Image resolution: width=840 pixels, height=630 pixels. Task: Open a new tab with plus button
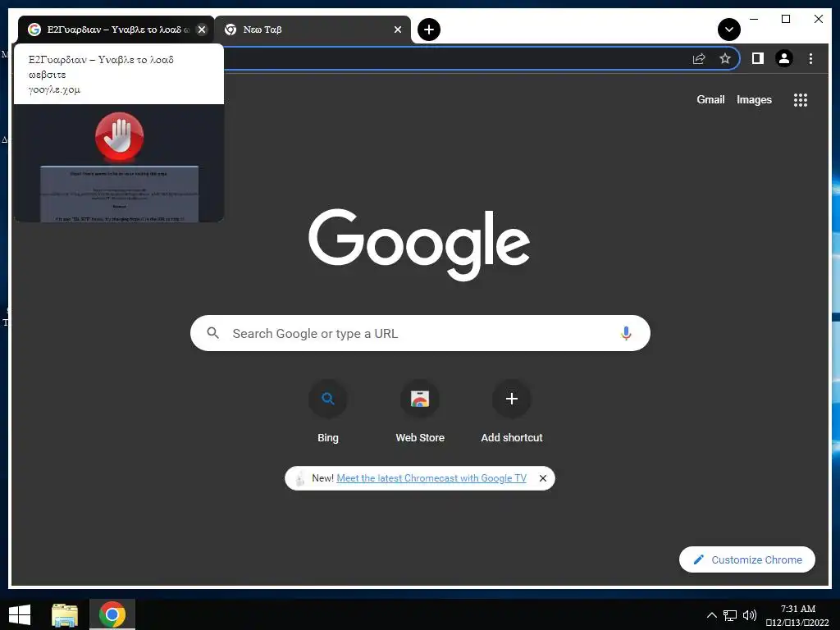[428, 30]
